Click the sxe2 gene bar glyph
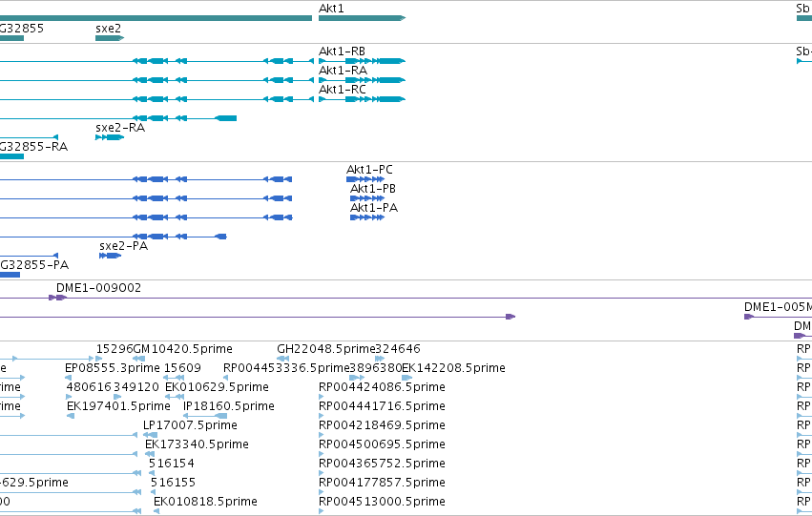 pos(110,38)
